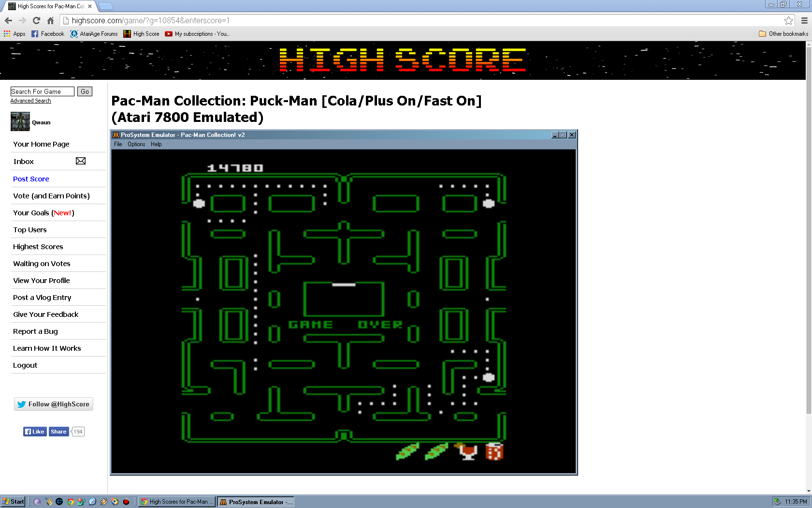Open the Facebook bookmark

(x=48, y=34)
